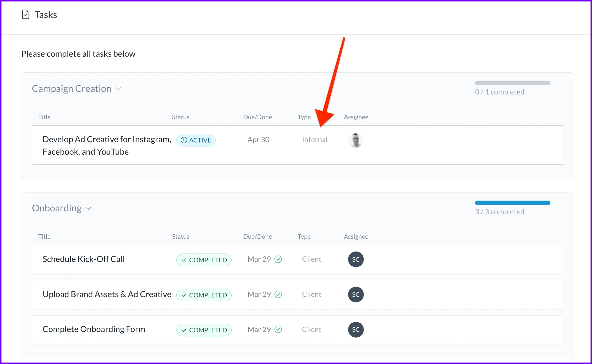Screen dimensions: 592x364
Task: Click the clock icon in ACTIVE badge
Action: 184,140
